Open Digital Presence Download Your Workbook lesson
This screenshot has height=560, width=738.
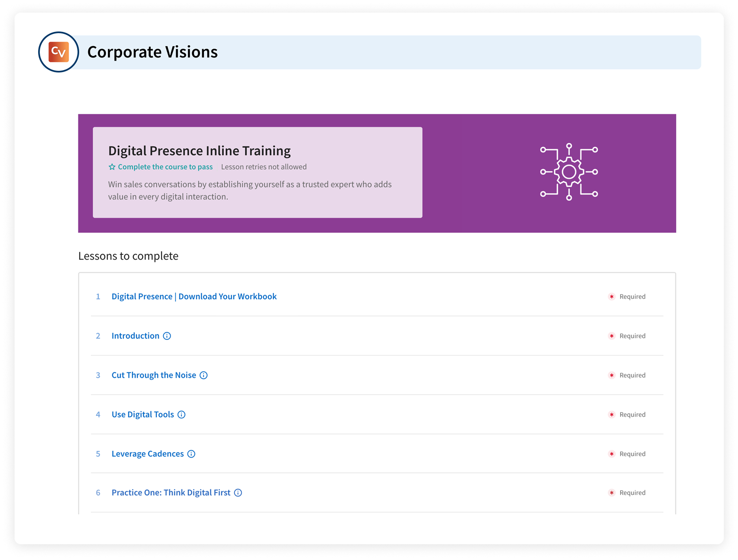[194, 297]
